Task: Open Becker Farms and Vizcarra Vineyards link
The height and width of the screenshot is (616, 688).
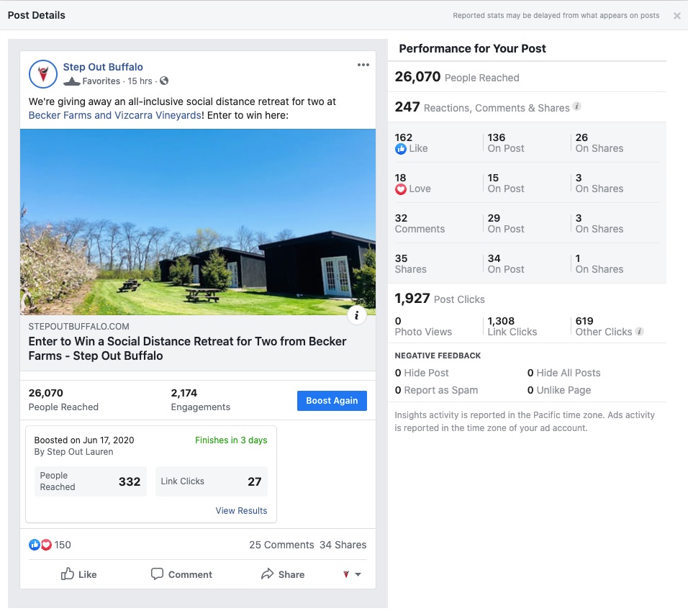Action: click(114, 115)
